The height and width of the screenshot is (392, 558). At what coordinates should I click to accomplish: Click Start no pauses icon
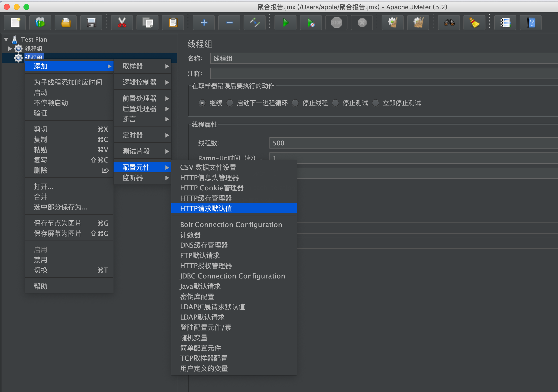pos(311,23)
